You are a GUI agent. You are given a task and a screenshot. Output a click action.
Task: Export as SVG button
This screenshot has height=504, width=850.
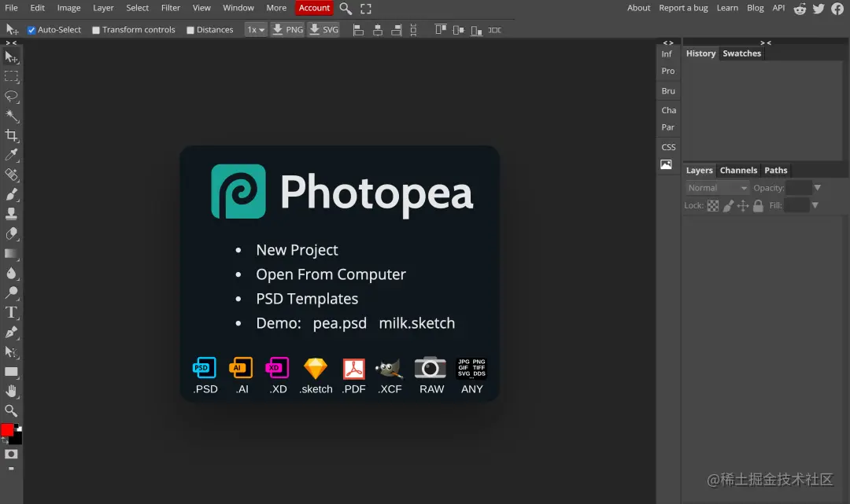323,30
